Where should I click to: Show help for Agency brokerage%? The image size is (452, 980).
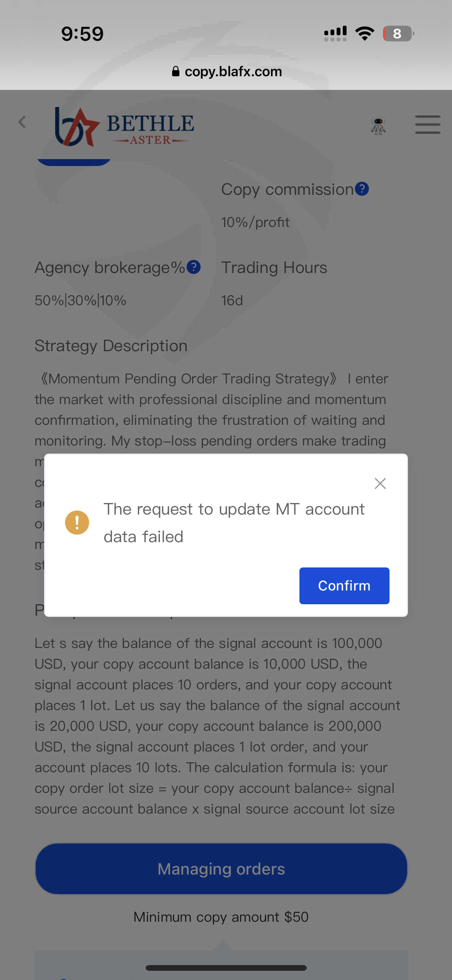[194, 267]
